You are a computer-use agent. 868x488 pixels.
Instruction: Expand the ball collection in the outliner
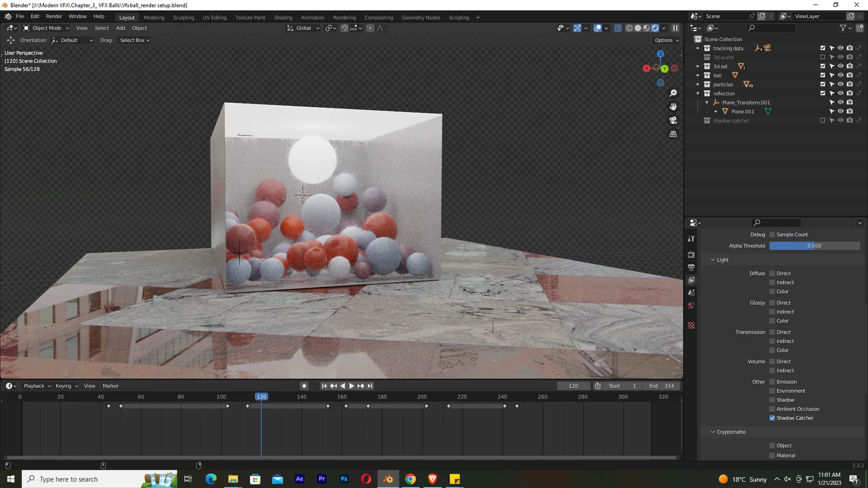point(698,75)
